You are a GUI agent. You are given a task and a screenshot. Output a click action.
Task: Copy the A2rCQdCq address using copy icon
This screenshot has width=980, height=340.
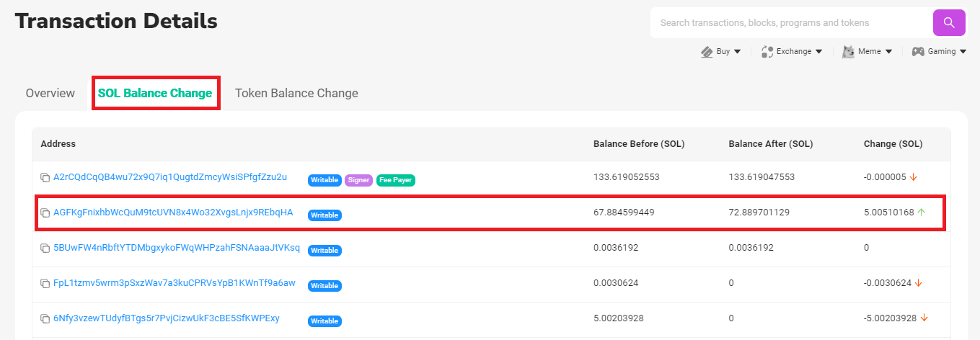(x=45, y=178)
